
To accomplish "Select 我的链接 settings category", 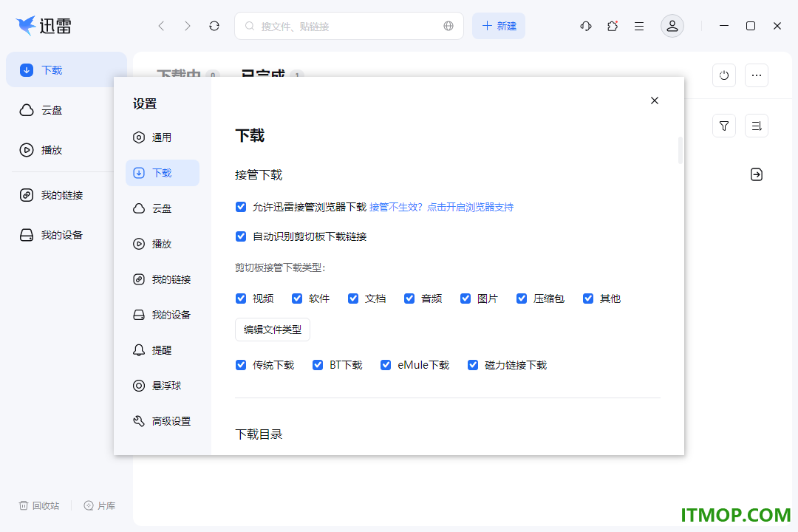I will point(163,279).
